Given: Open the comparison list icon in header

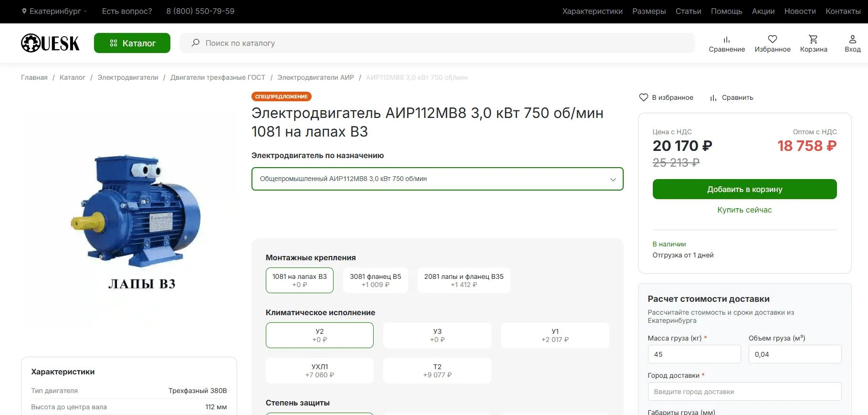Looking at the screenshot, I should pyautogui.click(x=726, y=40).
